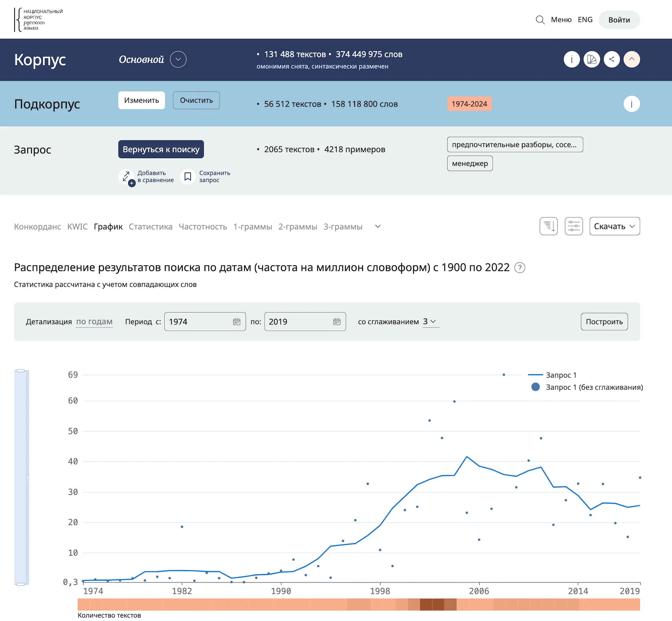Image resolution: width=672 pixels, height=621 pixels.
Task: Switch to KWIC tab
Action: point(77,227)
